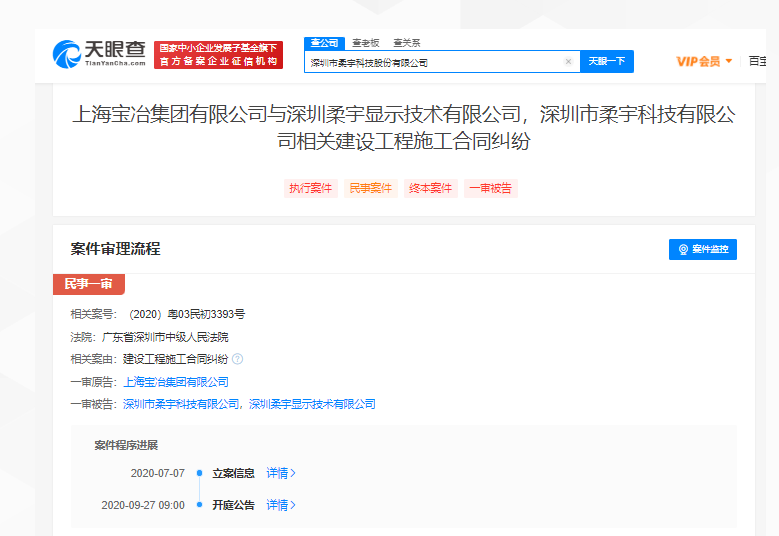Click the 民事案件 tag
Image resolution: width=779 pixels, height=536 pixels.
[x=371, y=188]
